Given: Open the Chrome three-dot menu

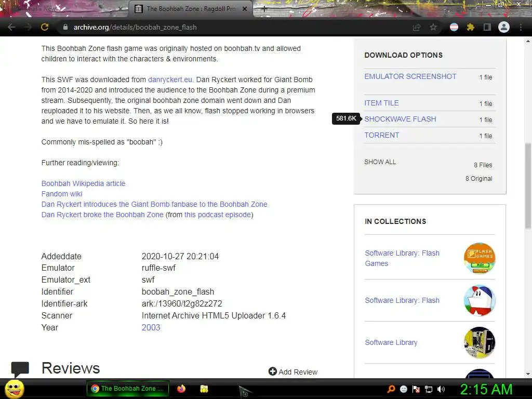Looking at the screenshot, I should click(x=521, y=27).
